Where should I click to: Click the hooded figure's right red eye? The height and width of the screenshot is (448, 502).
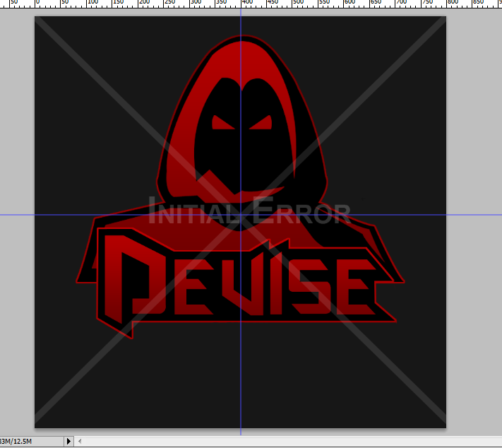261,124
